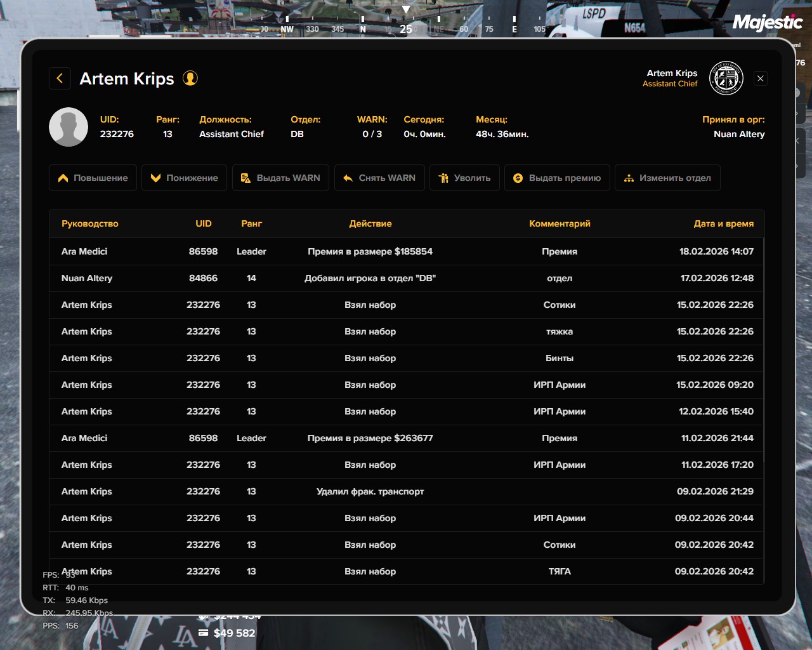812x650 pixels.
Task: Demote player with the Понижение button
Action: 184,178
